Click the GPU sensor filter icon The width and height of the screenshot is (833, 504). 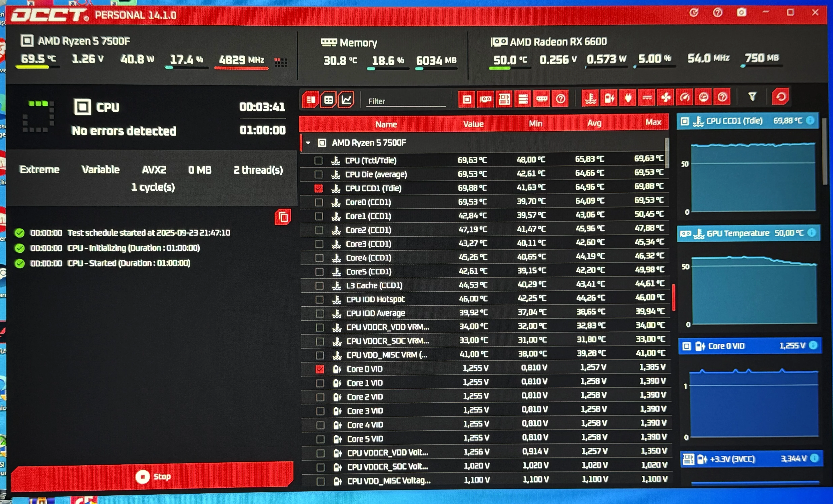tap(486, 99)
